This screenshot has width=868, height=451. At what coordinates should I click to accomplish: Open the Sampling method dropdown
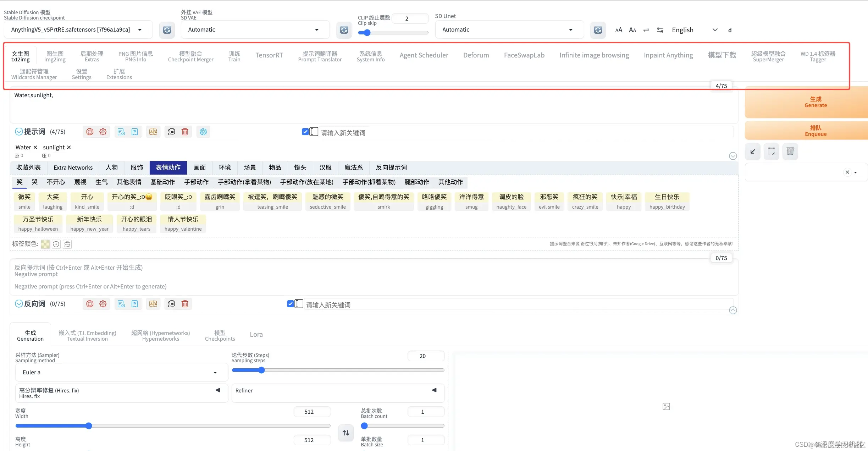point(121,373)
